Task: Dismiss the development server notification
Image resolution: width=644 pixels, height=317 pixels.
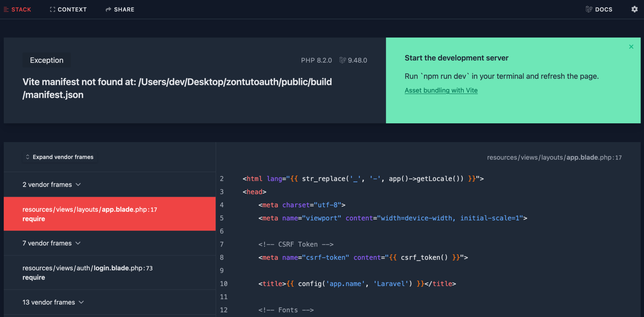Action: click(x=631, y=47)
